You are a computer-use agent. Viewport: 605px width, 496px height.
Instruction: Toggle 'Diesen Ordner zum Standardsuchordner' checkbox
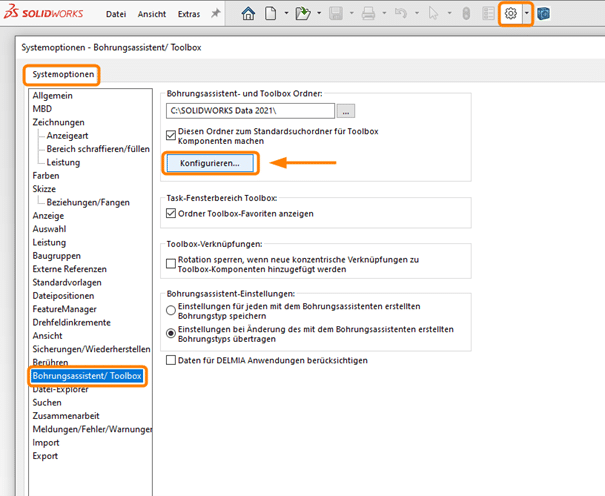[171, 135]
